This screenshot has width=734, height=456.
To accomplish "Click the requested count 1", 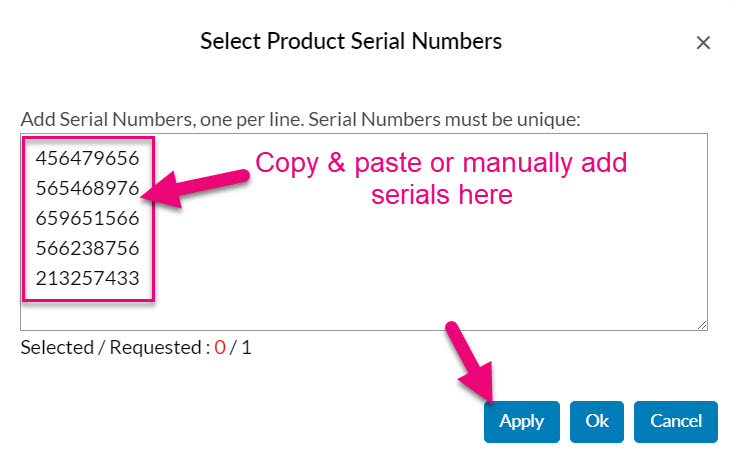I will (246, 348).
